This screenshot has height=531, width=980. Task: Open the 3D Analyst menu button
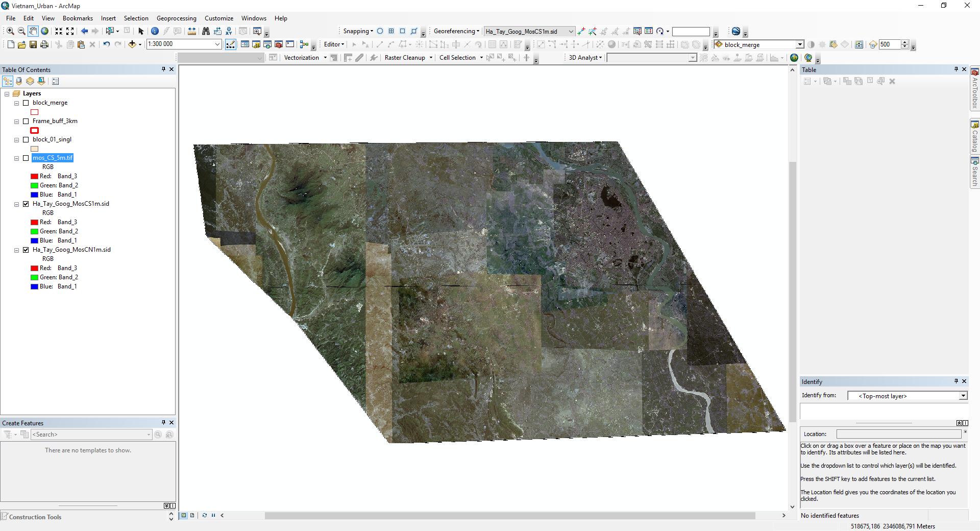point(585,58)
